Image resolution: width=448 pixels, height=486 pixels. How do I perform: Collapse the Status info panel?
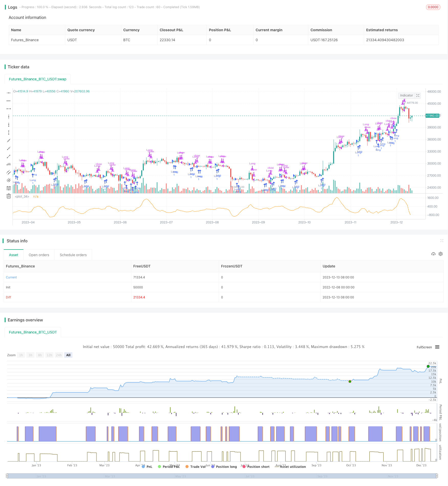(442, 241)
